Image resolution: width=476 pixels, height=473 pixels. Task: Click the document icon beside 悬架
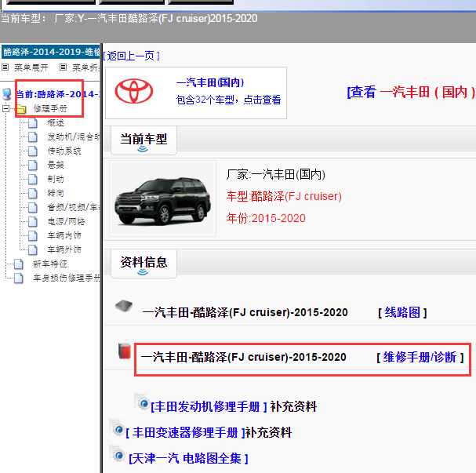pos(32,166)
